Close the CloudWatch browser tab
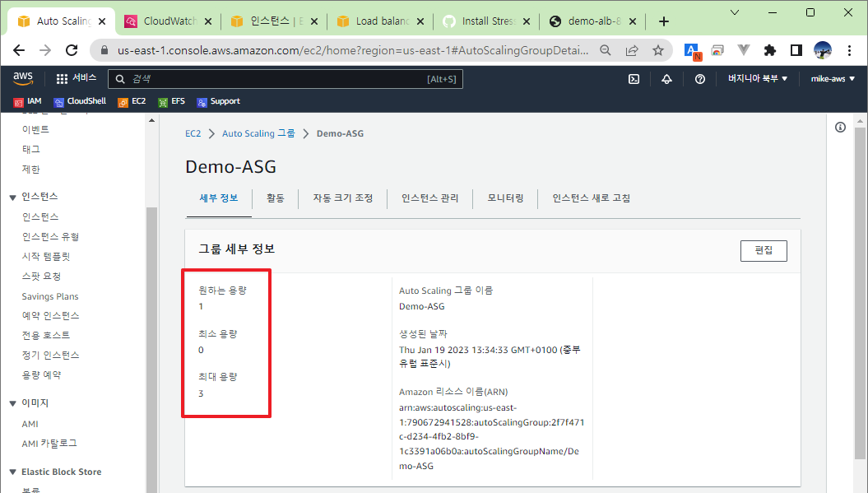Viewport: 868px width, 493px height. [x=208, y=21]
